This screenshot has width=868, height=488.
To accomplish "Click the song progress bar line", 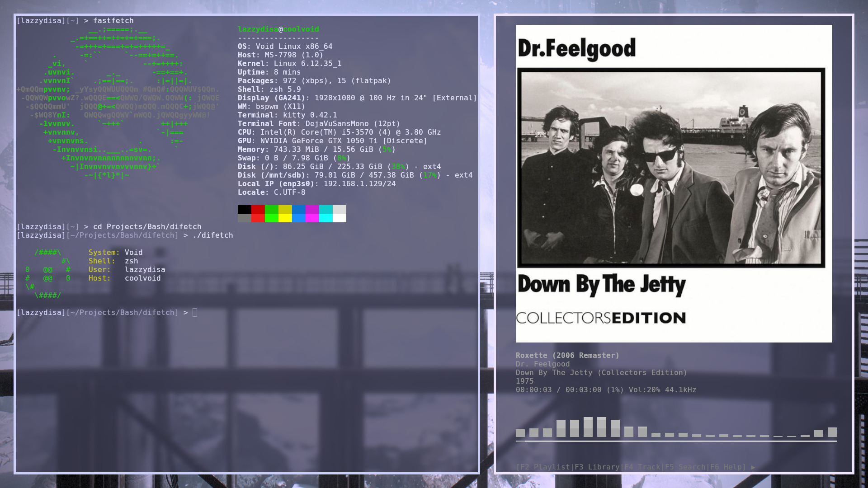I will pos(676,441).
